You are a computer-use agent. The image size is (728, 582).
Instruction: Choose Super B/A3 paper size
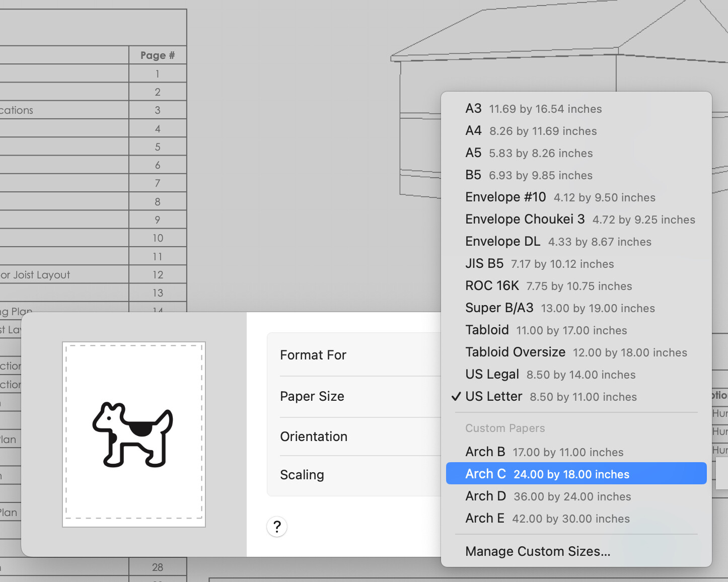[576, 308]
